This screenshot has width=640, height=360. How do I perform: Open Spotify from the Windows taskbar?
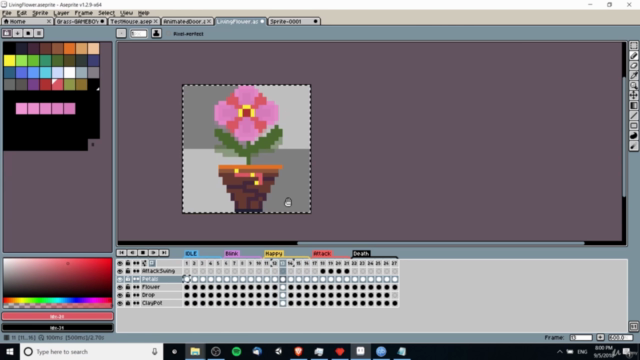pos(236,351)
